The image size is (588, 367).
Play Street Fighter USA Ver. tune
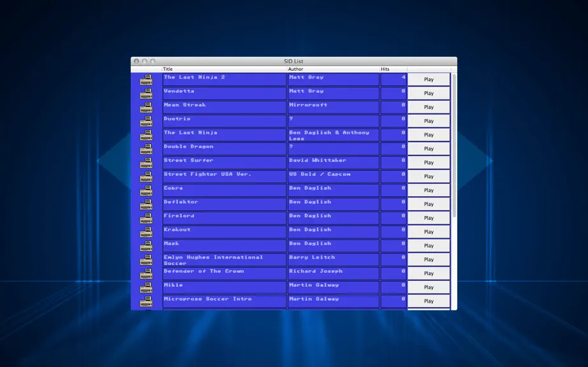[429, 176]
